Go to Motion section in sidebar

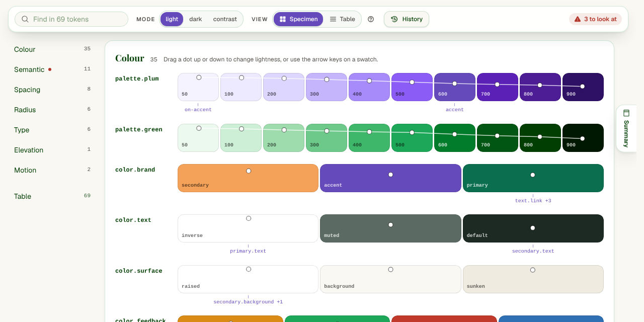pos(52,170)
